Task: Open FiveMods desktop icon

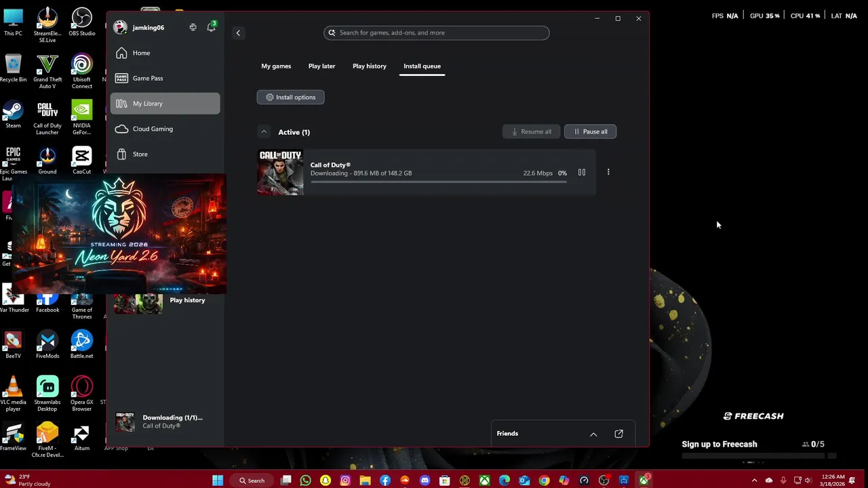Action: [x=47, y=345]
